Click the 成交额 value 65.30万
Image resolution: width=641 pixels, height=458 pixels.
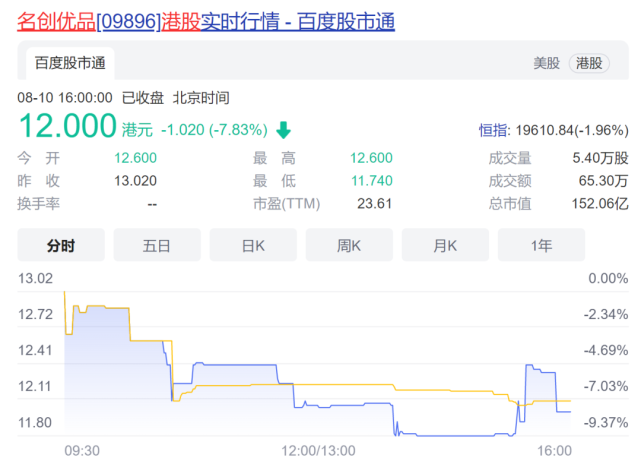coord(603,181)
